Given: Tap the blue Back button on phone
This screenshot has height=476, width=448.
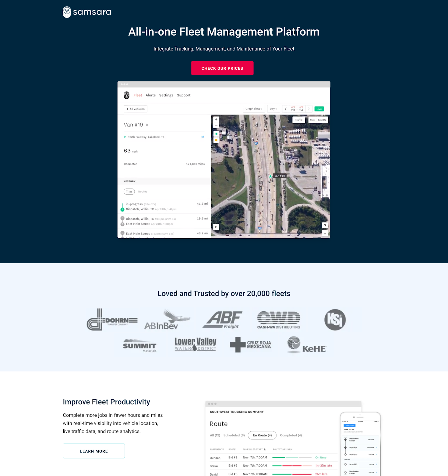Looking at the screenshot, I should pos(350,425).
